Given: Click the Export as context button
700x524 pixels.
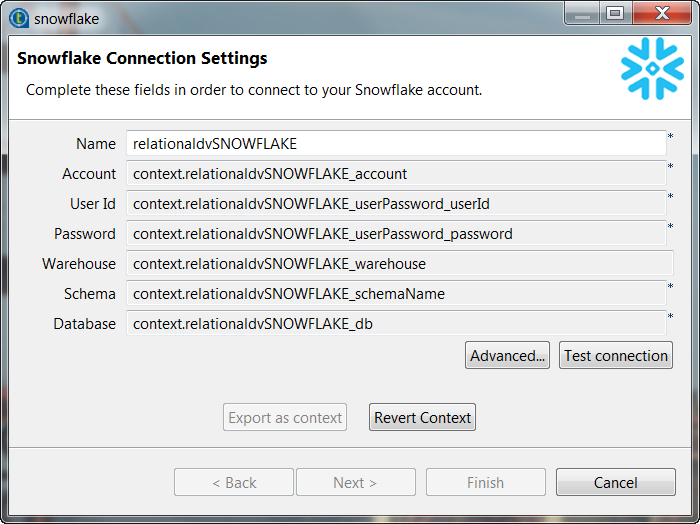Looking at the screenshot, I should click(x=285, y=418).
